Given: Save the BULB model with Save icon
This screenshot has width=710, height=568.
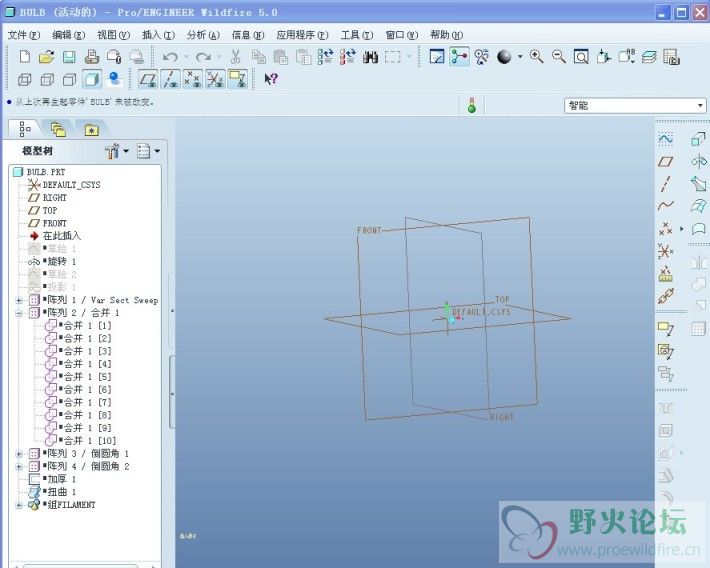Looking at the screenshot, I should [x=69, y=57].
